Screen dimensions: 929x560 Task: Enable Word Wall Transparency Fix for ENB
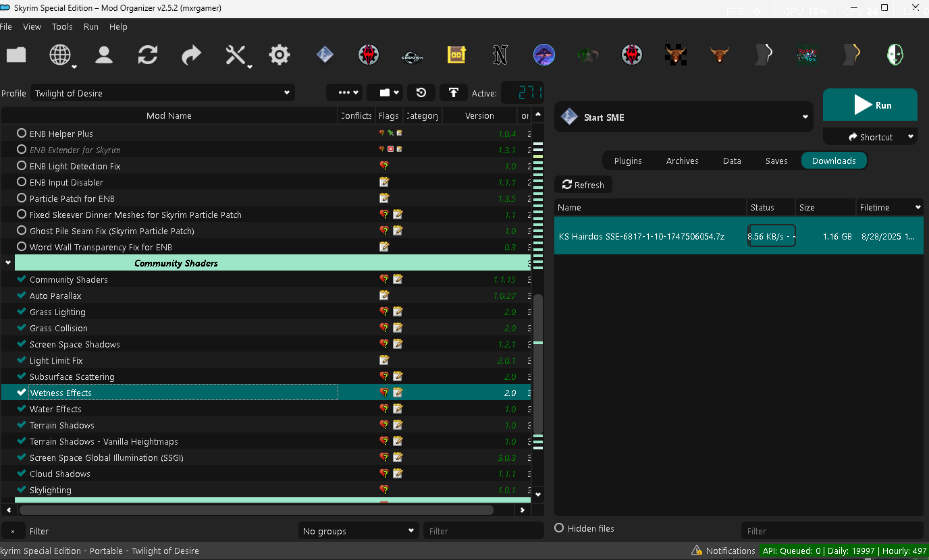(x=22, y=247)
